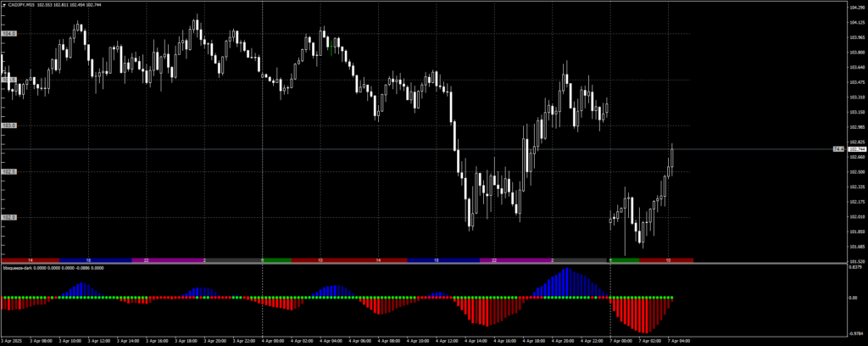Select the rightmost red session block labeled 10
Image resolution: width=868 pixels, height=346 pixels.
click(668, 259)
